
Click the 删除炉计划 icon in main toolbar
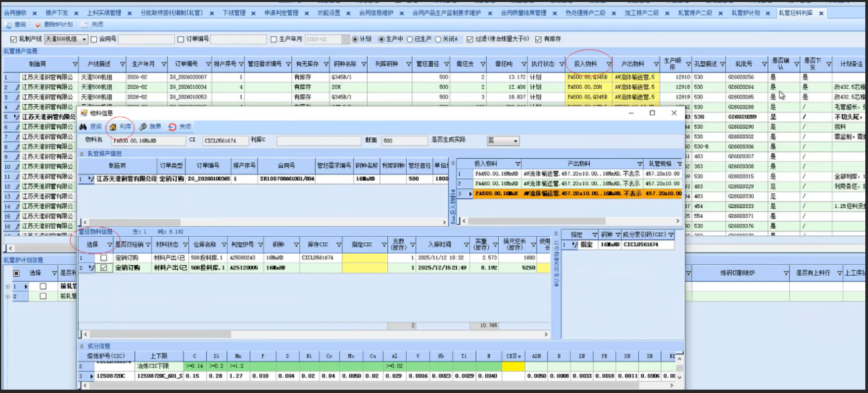[x=38, y=24]
